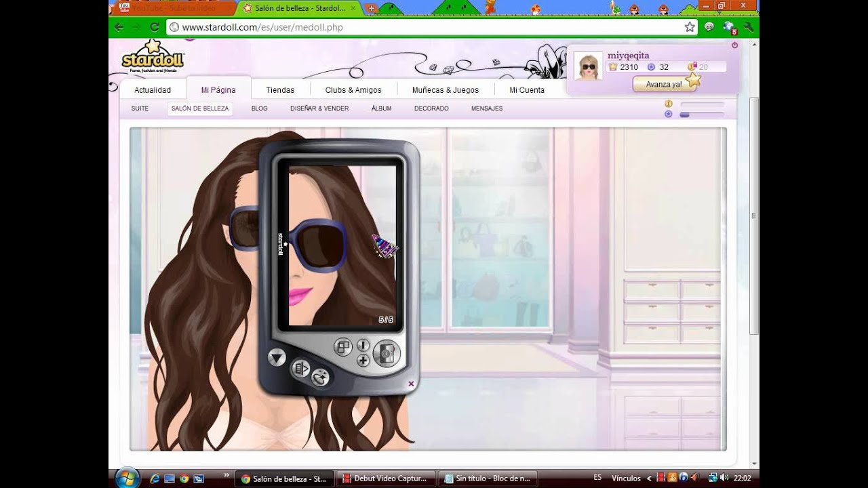868x488 pixels.
Task: Open Chrome wrench settings menu
Action: [x=749, y=27]
